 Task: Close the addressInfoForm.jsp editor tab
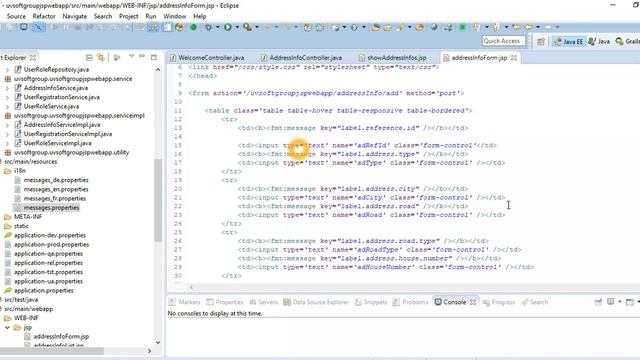tap(514, 58)
